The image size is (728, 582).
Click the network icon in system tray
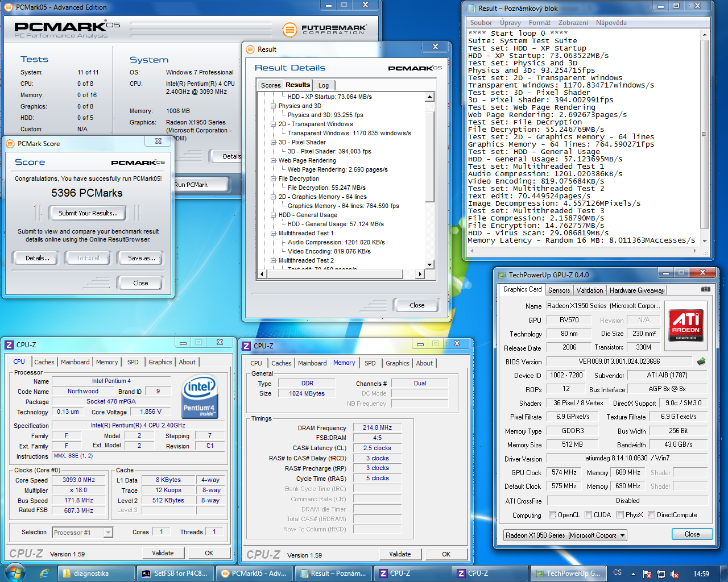click(661, 574)
